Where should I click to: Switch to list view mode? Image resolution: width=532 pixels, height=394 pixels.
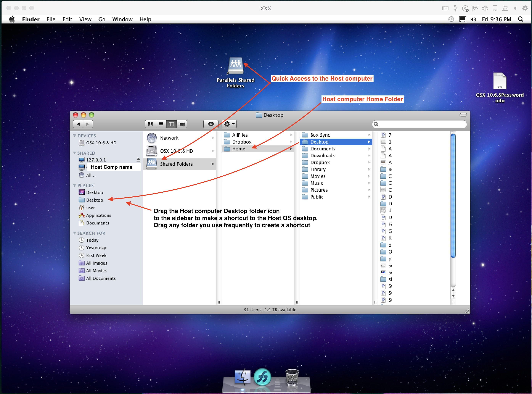(x=161, y=124)
